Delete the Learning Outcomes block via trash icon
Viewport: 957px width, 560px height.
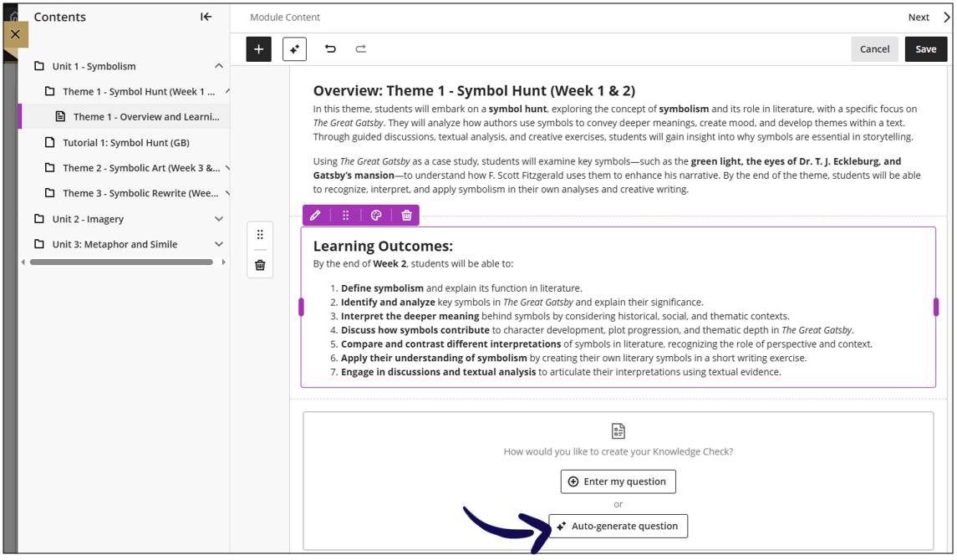pyautogui.click(x=406, y=215)
